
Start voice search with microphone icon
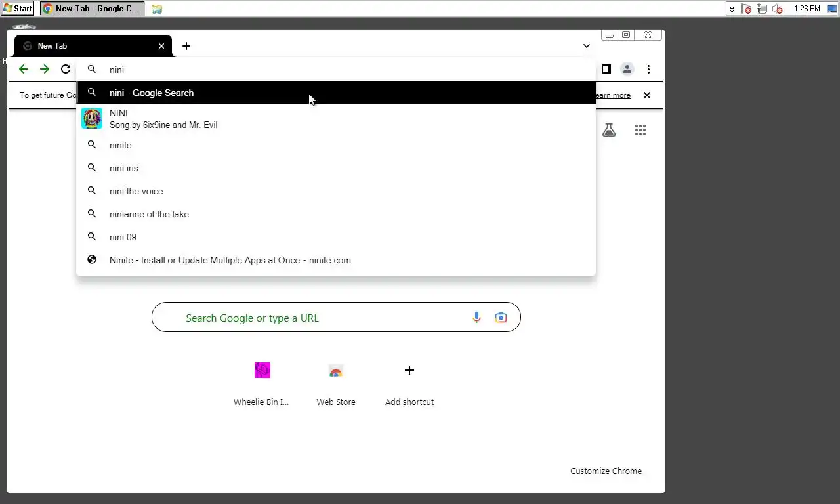pyautogui.click(x=476, y=318)
